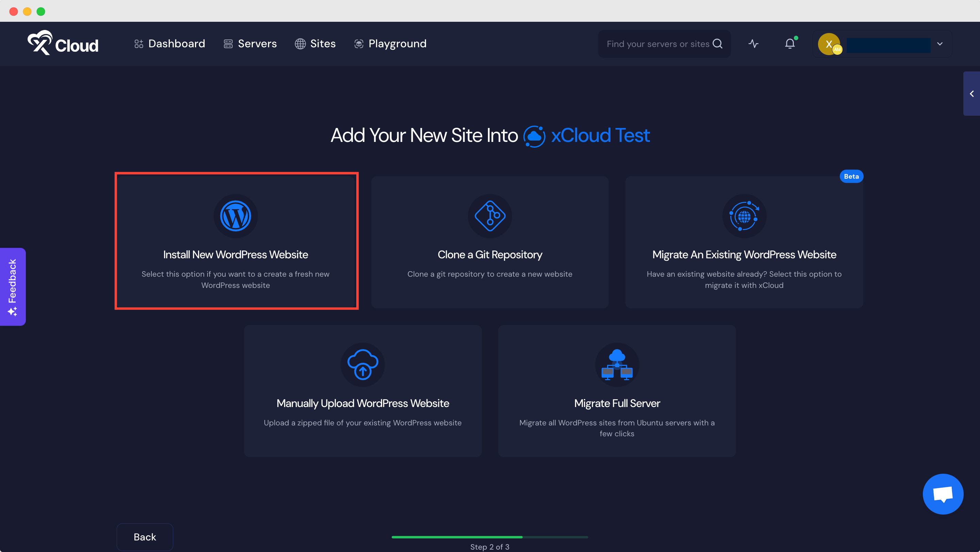Open the Servers menu item
Image resolution: width=980 pixels, height=552 pixels.
257,44
